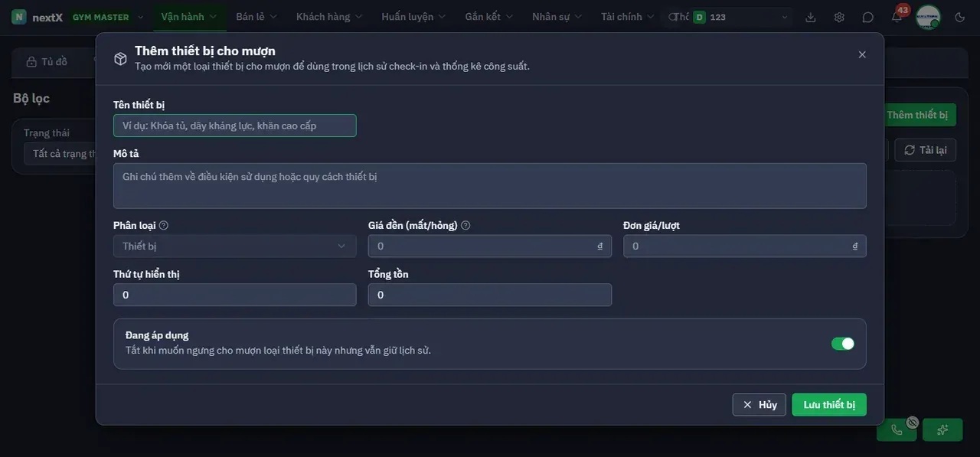Open the Khách hàng menu
The image size is (980, 457).
[x=329, y=17]
